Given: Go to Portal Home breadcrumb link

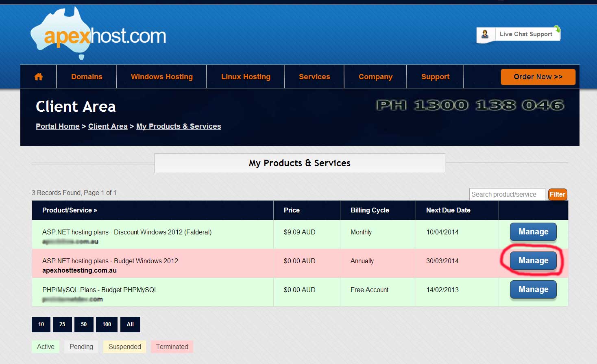Looking at the screenshot, I should point(58,126).
